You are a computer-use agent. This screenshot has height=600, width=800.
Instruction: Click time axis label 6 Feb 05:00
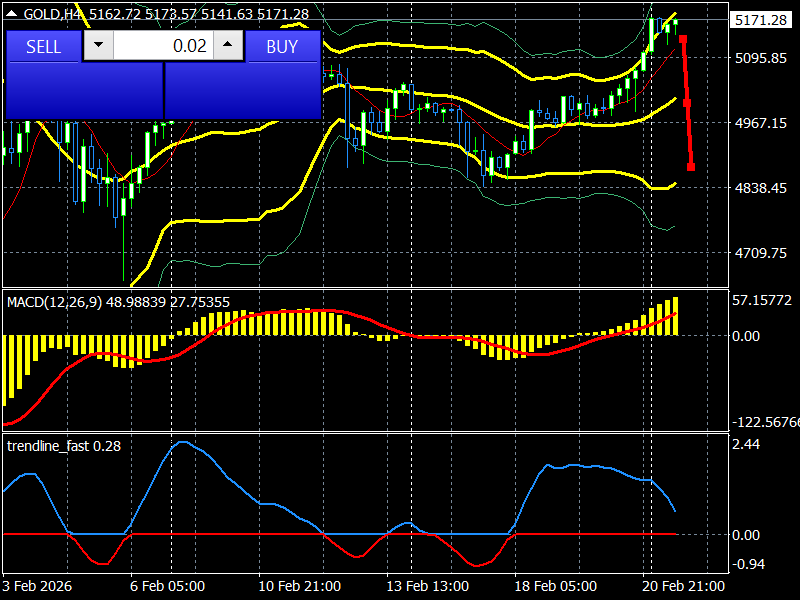[167, 586]
